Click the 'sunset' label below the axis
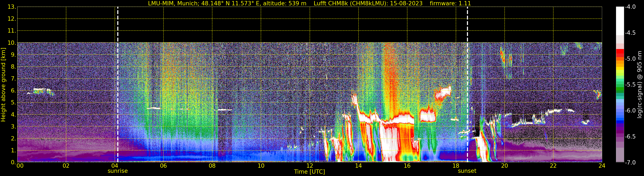Image resolution: width=644 pixels, height=176 pixels. pyautogui.click(x=467, y=171)
